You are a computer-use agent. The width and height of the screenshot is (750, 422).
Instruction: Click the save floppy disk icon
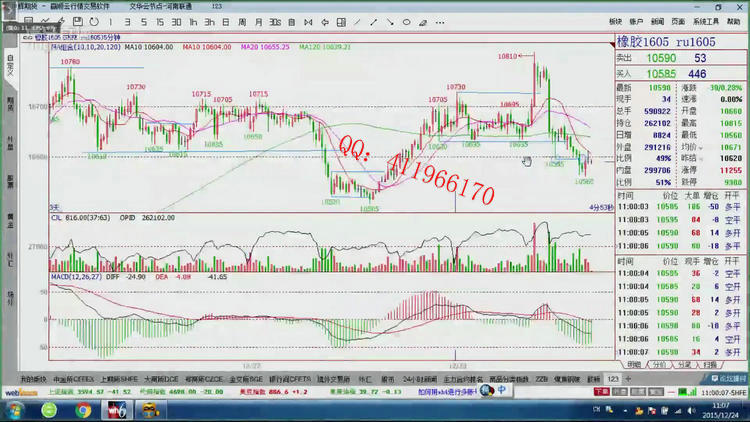pyautogui.click(x=77, y=22)
